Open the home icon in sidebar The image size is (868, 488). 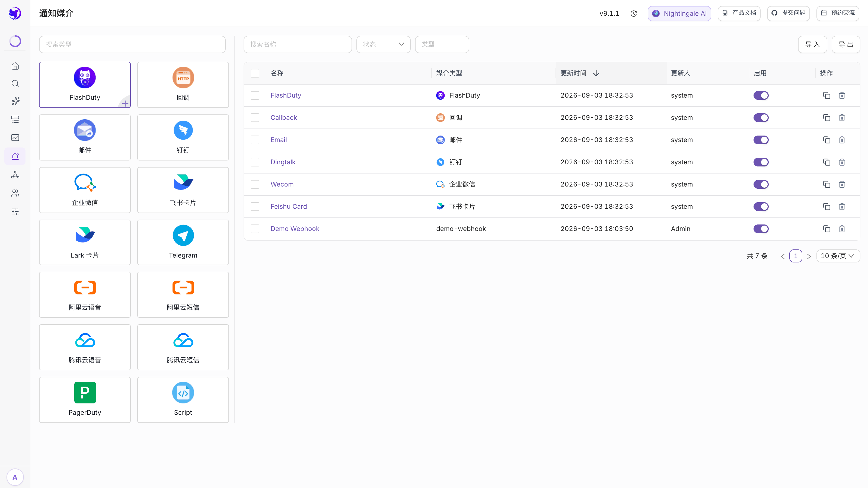tap(15, 66)
